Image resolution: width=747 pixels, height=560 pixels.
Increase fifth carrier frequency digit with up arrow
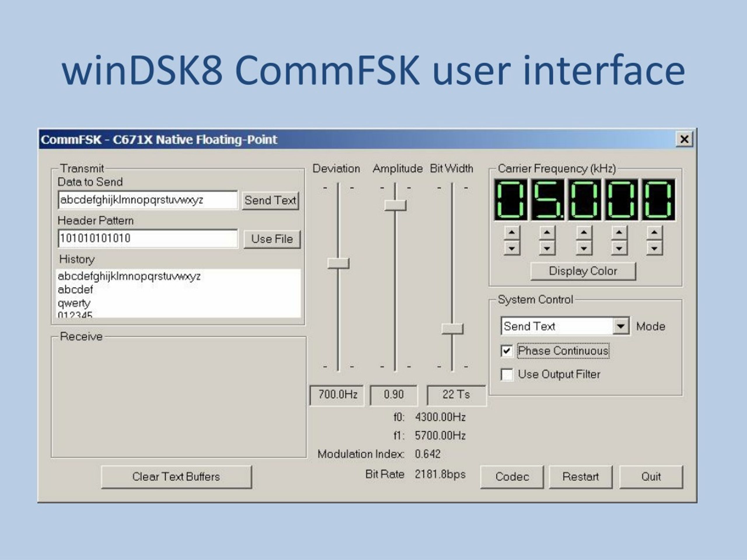point(655,232)
